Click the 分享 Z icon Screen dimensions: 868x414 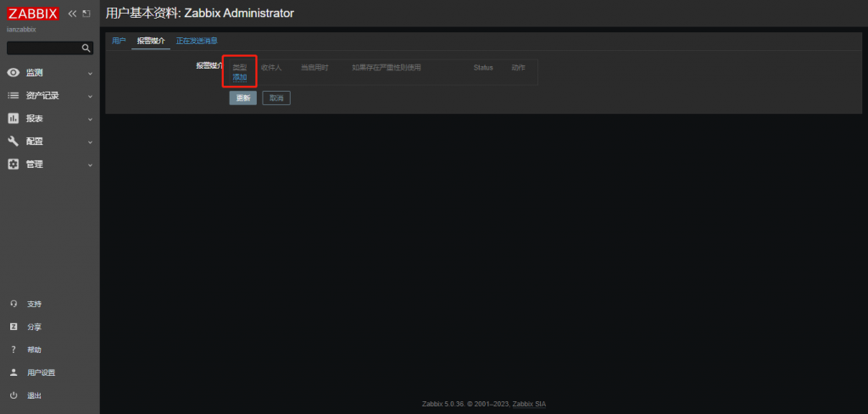click(14, 327)
